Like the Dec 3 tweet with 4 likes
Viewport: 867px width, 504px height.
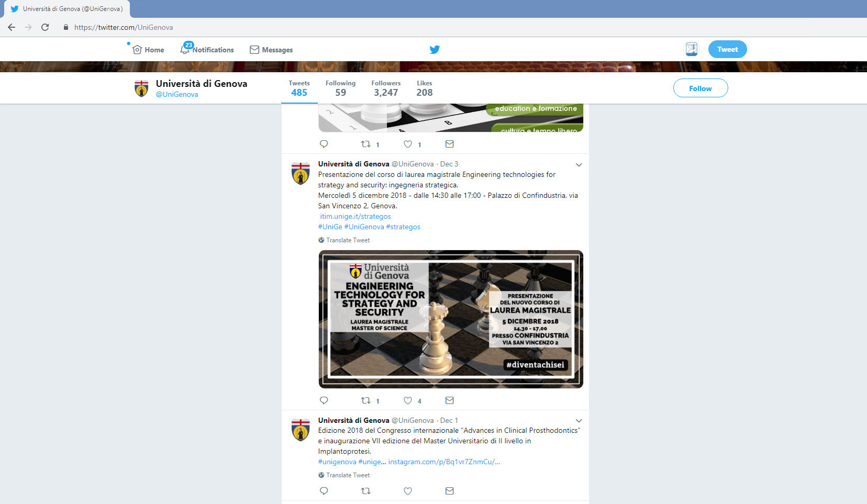pos(408,400)
